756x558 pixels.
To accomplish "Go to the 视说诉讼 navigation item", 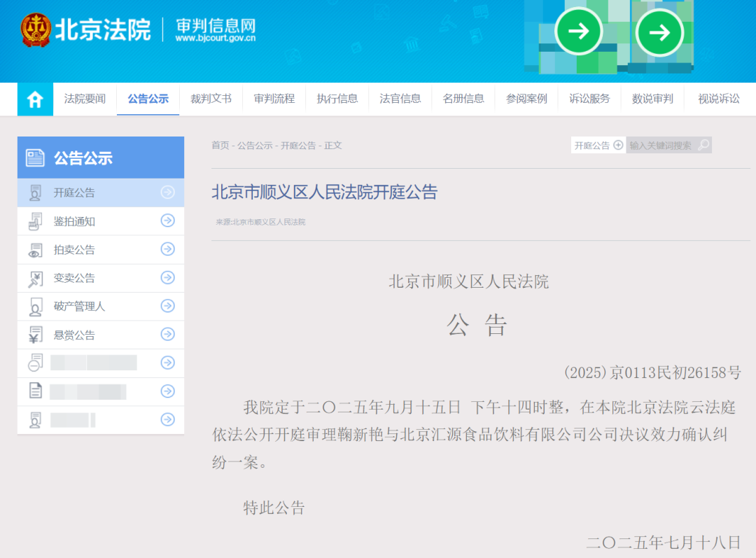I will click(718, 99).
